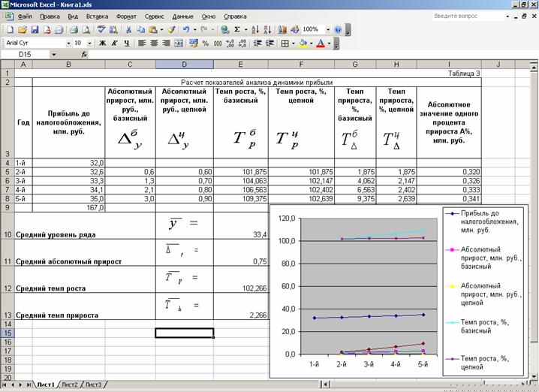Merge and center cells icon
Viewport: 539px width, 392px height.
click(179, 44)
